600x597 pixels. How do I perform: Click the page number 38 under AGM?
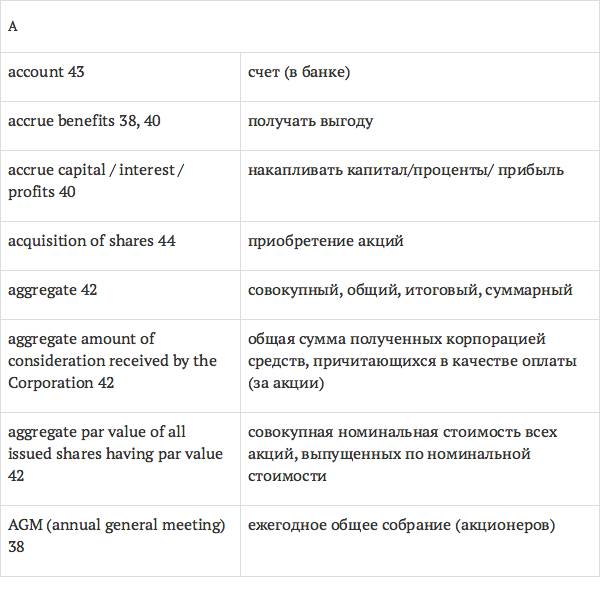pos(16,547)
